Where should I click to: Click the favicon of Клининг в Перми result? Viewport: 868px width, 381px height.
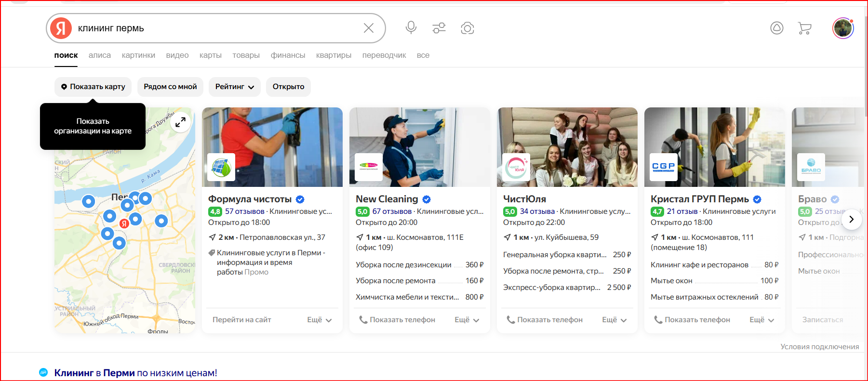[43, 372]
